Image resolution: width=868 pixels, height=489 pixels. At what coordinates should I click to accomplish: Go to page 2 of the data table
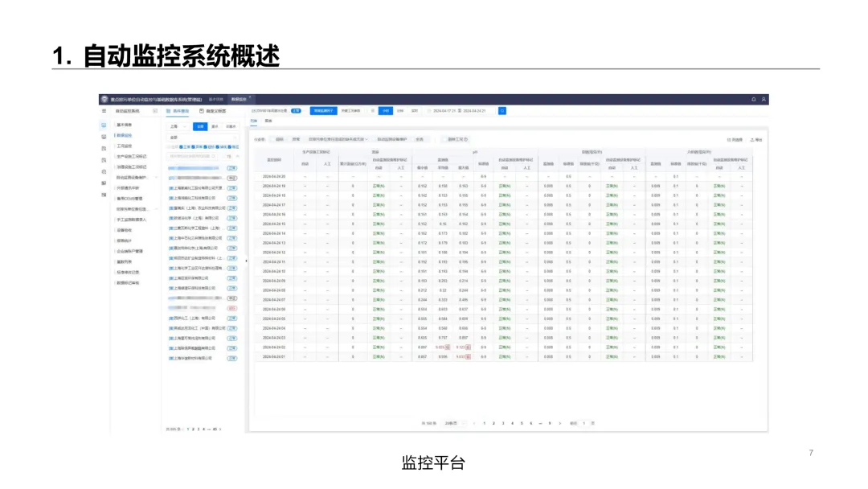click(x=493, y=423)
